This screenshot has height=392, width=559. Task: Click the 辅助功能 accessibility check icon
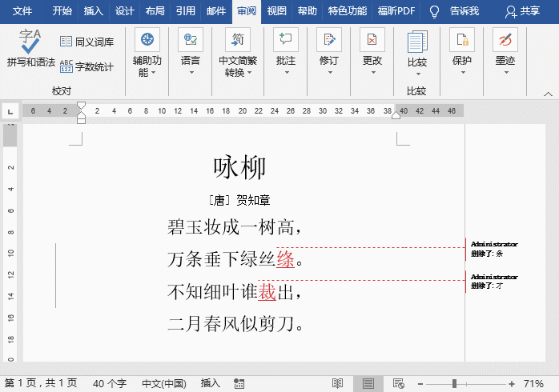(x=147, y=40)
